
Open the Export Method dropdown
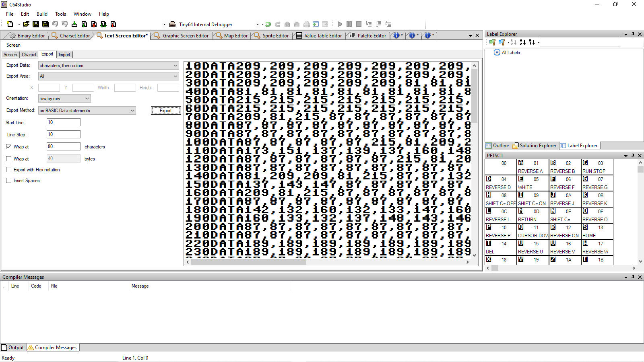(87, 111)
